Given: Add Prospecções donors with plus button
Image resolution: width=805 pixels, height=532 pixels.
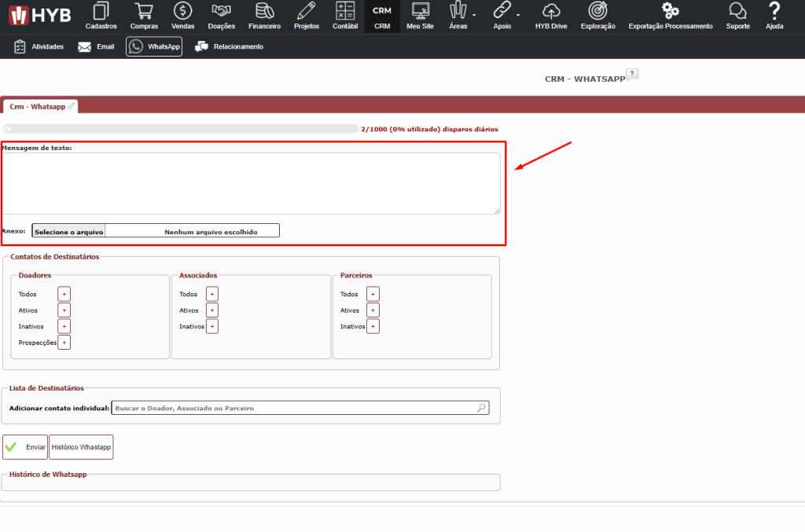Looking at the screenshot, I should pos(64,343).
